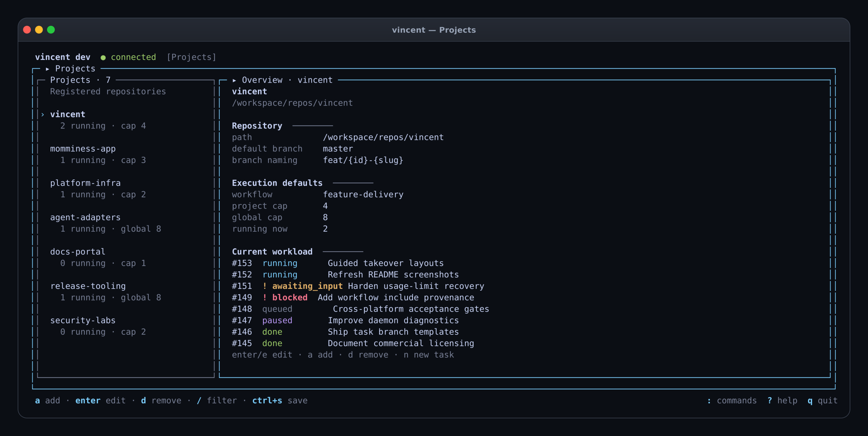Click the arrow marker beside Projects panel title

coord(47,69)
